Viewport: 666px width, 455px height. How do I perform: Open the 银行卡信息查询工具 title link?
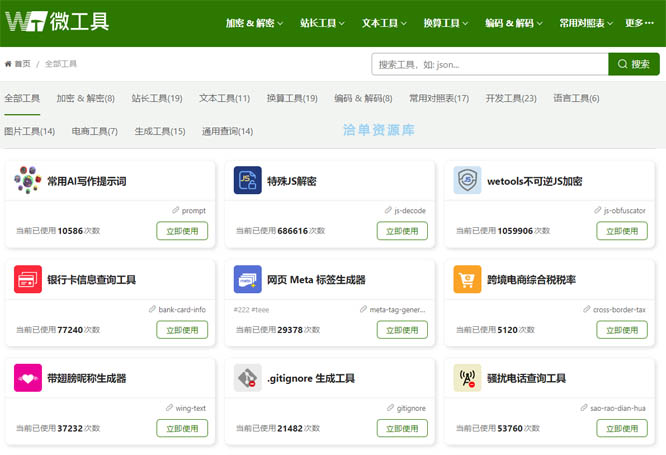tap(91, 280)
